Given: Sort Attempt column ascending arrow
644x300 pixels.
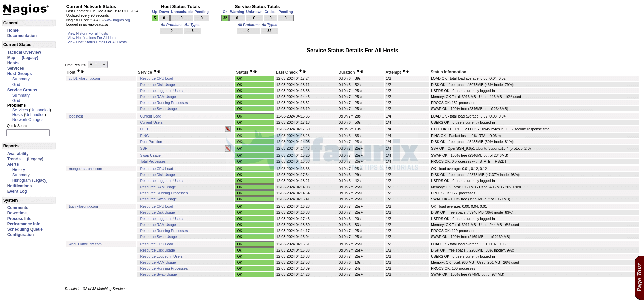Looking at the screenshot, I should tap(404, 71).
